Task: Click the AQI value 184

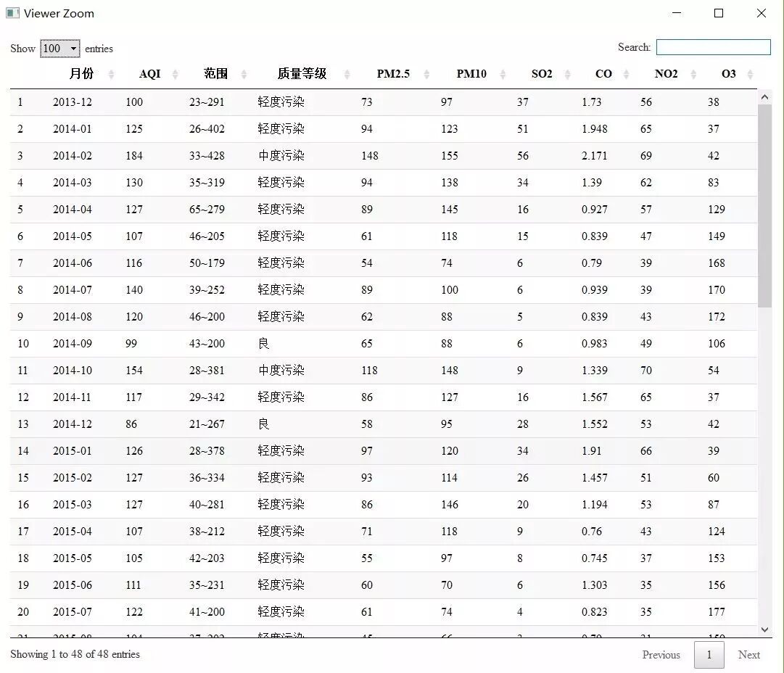Action: click(134, 156)
